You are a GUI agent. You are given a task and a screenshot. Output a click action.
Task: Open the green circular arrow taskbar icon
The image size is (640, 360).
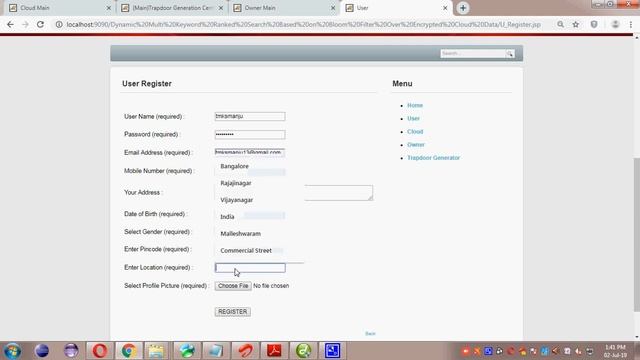click(x=303, y=351)
